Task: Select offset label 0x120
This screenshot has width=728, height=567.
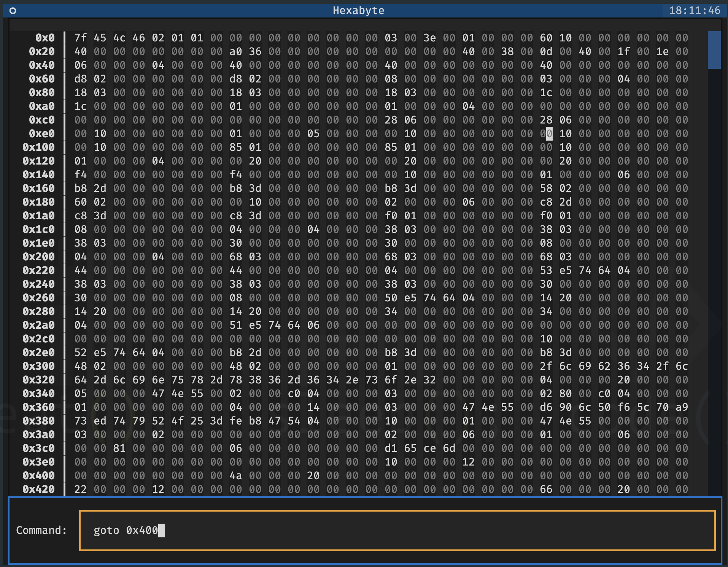Action: (x=39, y=161)
